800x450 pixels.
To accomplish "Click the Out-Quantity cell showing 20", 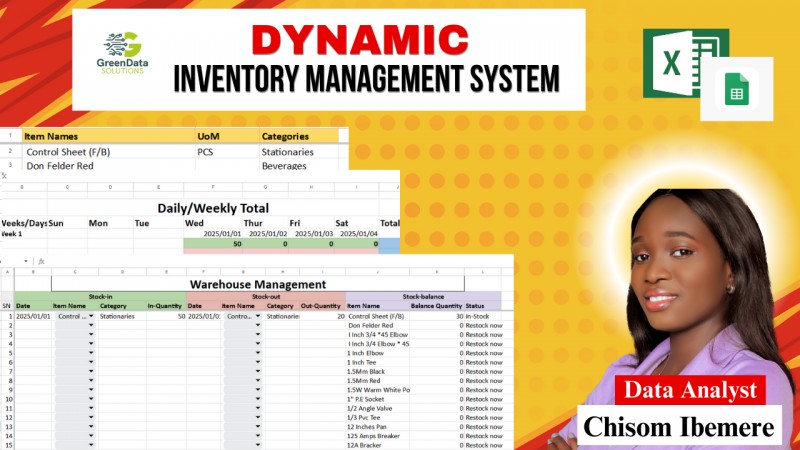I will pyautogui.click(x=322, y=316).
